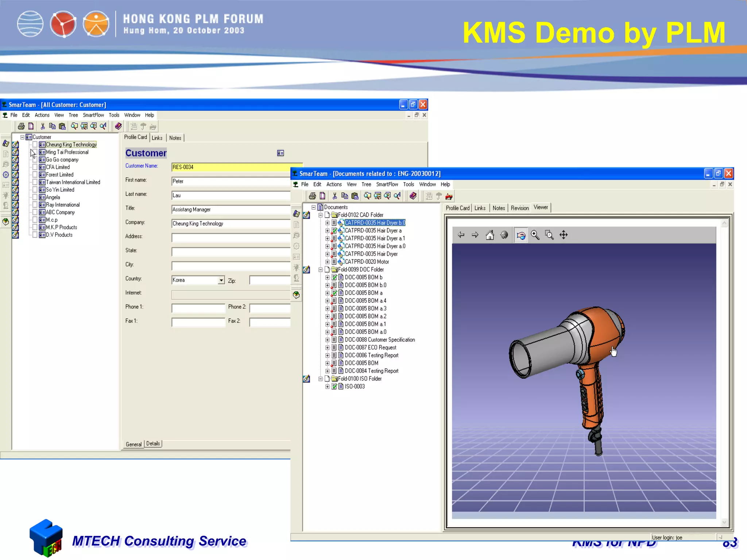The width and height of the screenshot is (747, 560).
Task: Click purple help book icon in Documents window
Action: (x=413, y=196)
